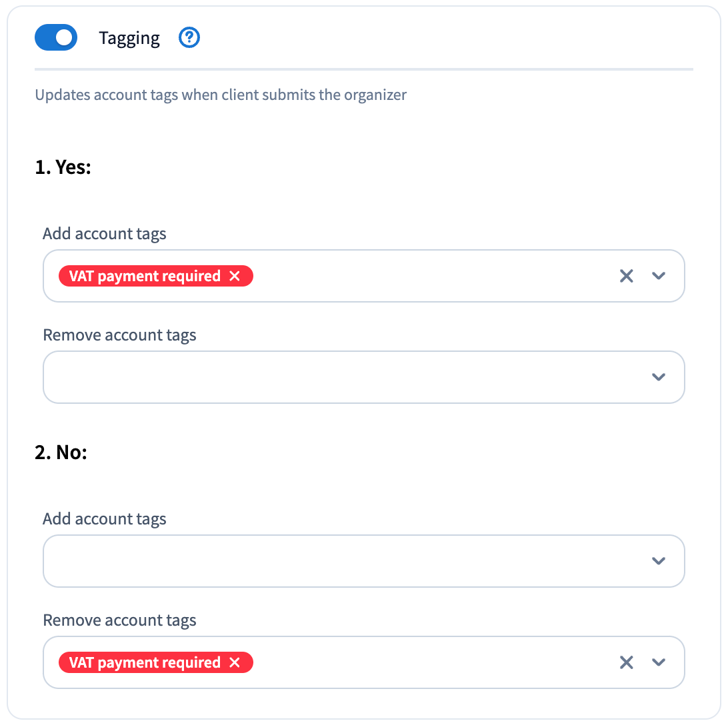Screen dimensions: 728x721
Task: Expand the No Remove account tags chevron
Action: pyautogui.click(x=659, y=662)
